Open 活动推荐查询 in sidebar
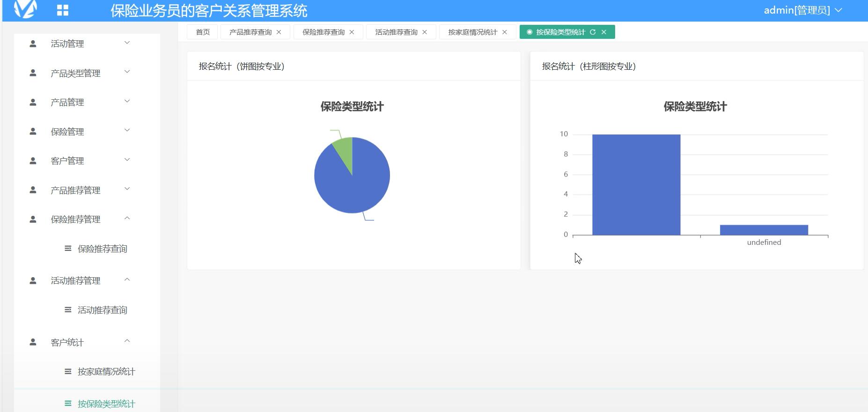This screenshot has height=412, width=868. (103, 310)
